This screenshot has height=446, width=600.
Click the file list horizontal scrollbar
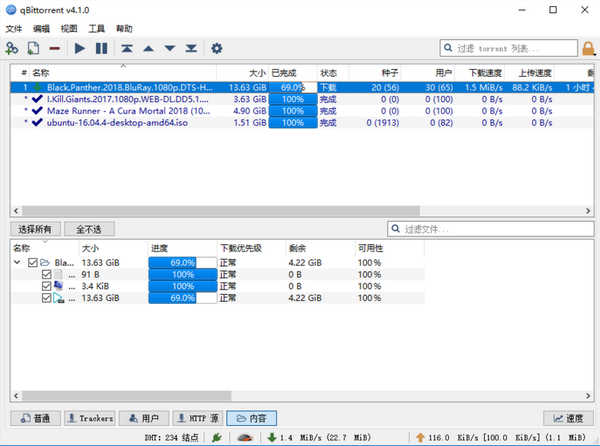tap(126, 396)
